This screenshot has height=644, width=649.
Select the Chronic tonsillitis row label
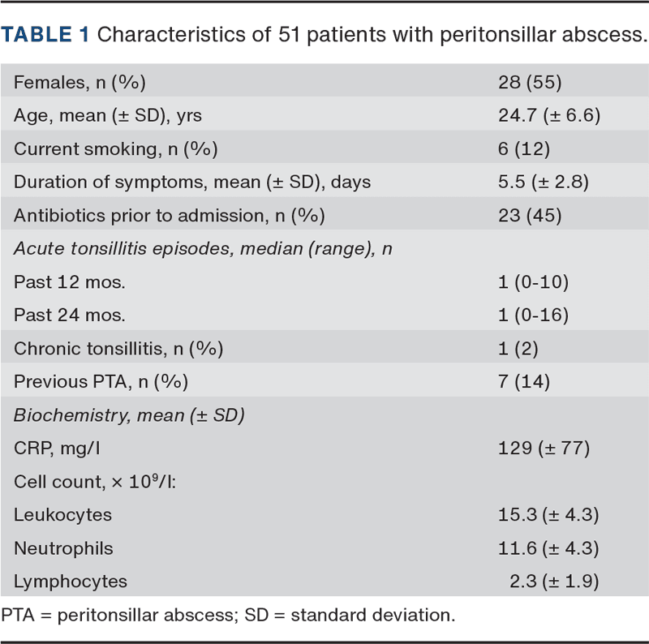[x=118, y=350]
